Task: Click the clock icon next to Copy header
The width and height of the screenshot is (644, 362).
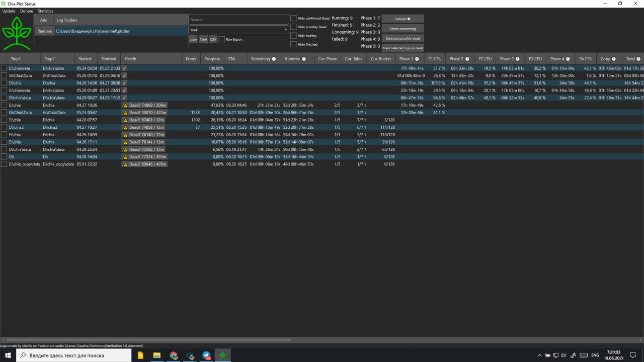Action: click(x=614, y=59)
